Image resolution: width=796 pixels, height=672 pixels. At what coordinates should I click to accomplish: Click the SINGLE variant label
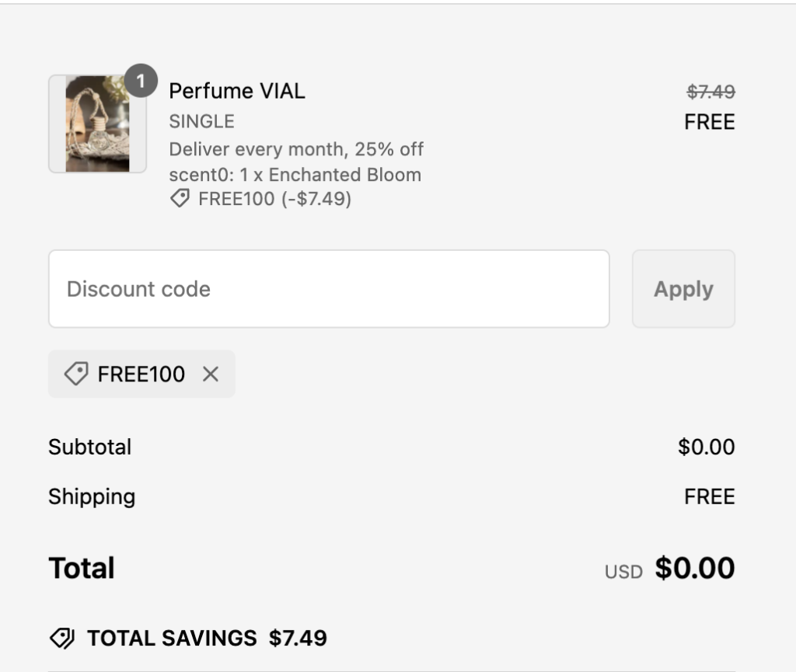[201, 121]
